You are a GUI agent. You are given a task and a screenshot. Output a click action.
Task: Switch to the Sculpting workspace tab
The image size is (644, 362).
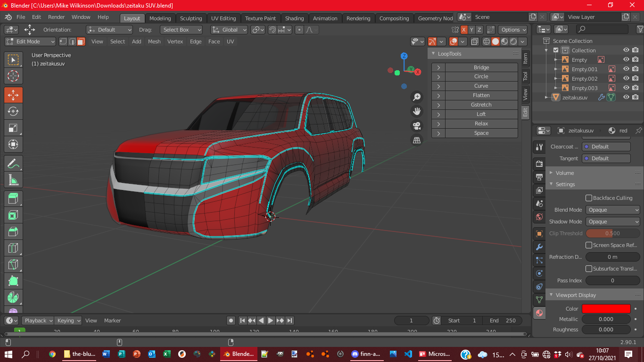190,18
